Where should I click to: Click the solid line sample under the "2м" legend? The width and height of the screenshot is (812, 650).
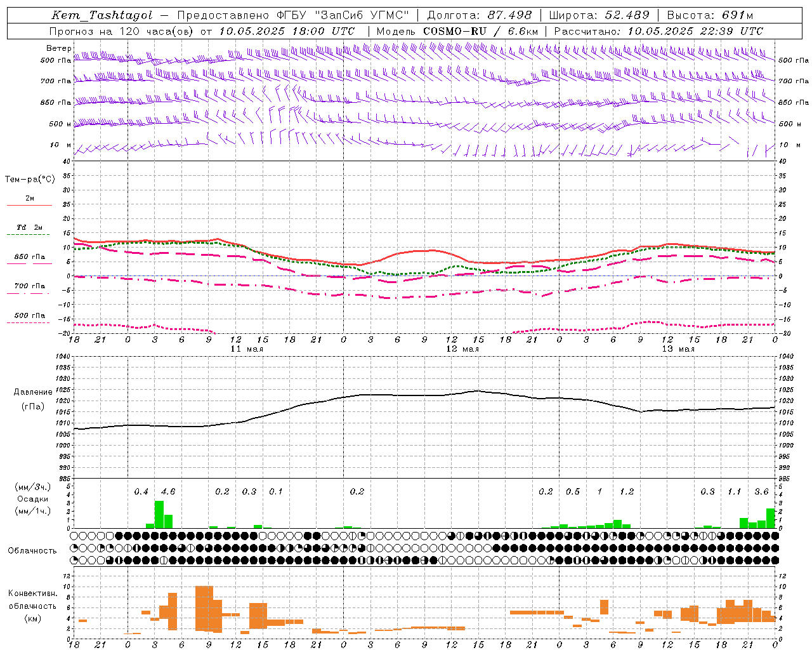pyautogui.click(x=29, y=206)
